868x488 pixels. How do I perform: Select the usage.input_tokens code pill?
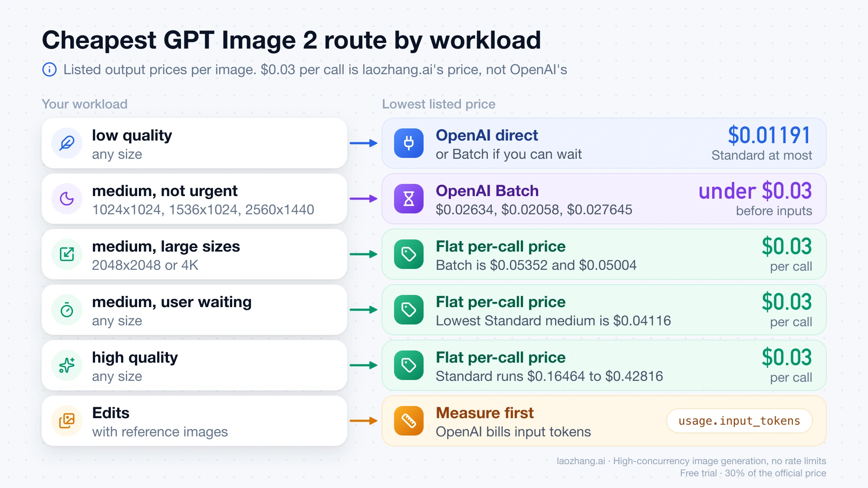click(x=739, y=421)
